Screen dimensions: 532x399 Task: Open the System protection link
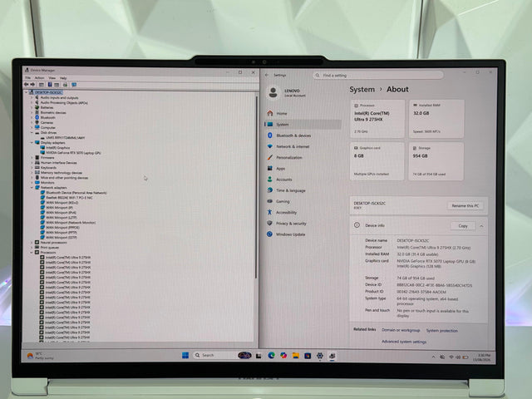441,331
